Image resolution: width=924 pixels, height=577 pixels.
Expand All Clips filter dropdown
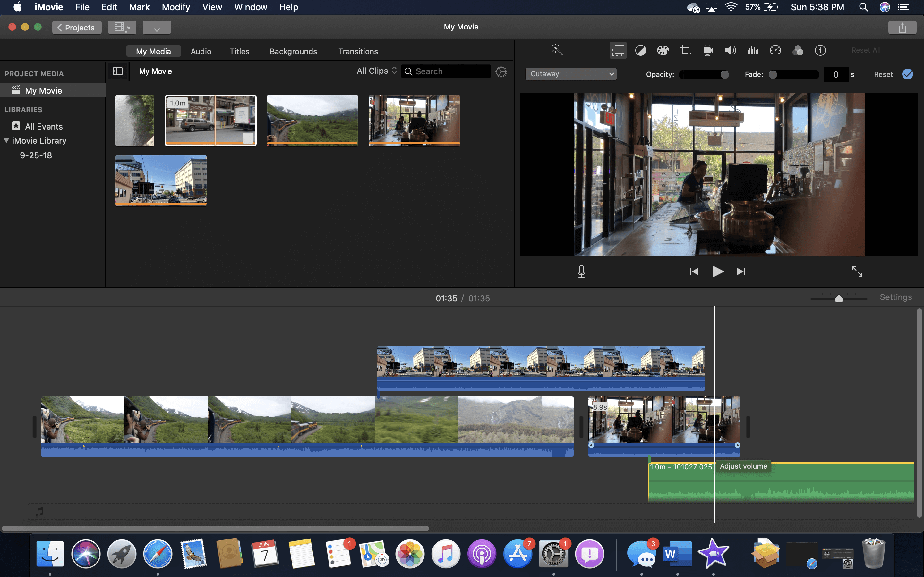point(375,71)
